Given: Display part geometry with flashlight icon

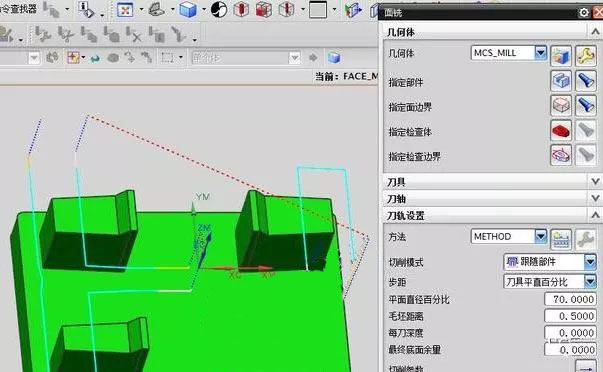Looking at the screenshot, I should click(x=586, y=81).
